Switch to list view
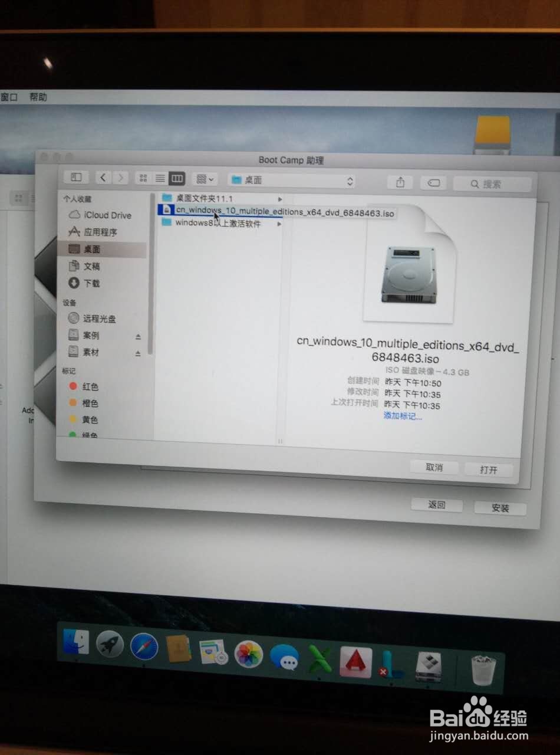 click(x=160, y=178)
